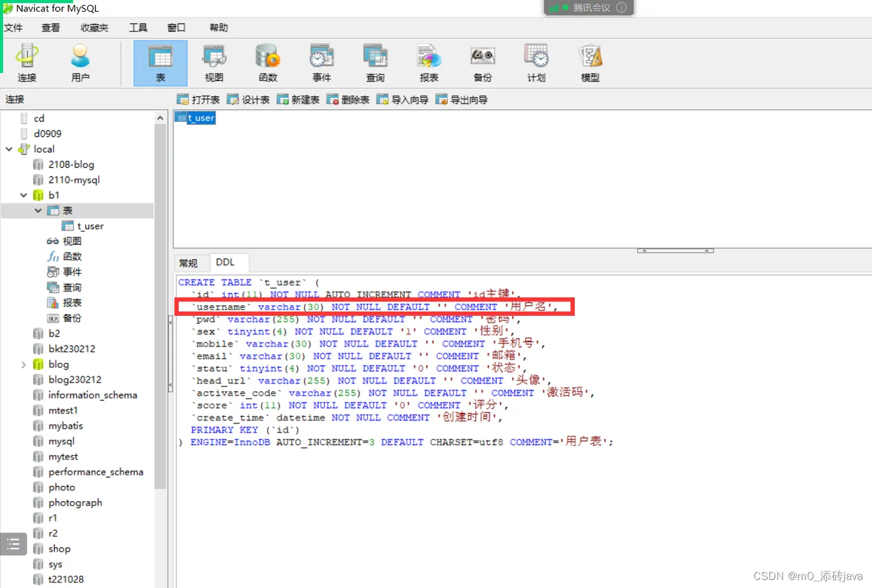Select the photo database
This screenshot has width=872, height=588.
click(54, 487)
